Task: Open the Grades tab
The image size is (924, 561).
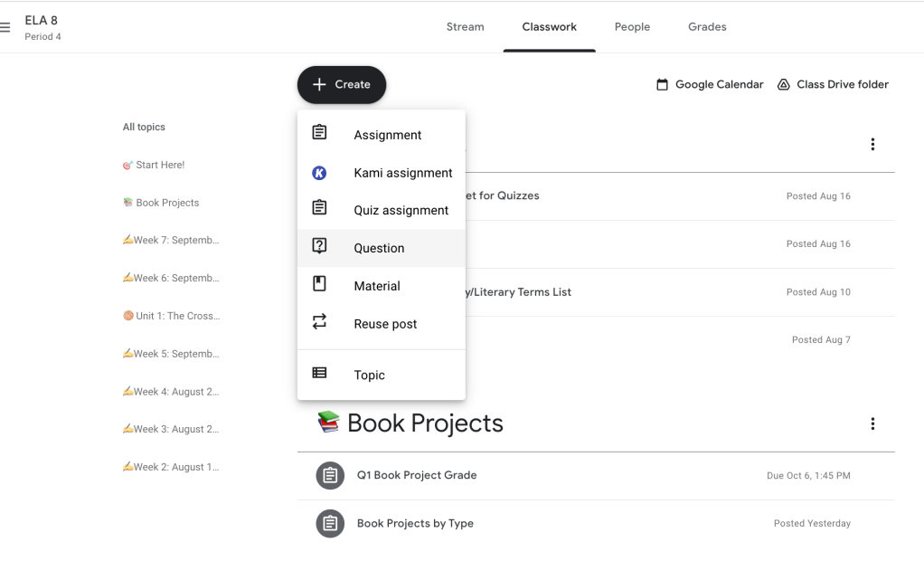Action: [x=707, y=27]
